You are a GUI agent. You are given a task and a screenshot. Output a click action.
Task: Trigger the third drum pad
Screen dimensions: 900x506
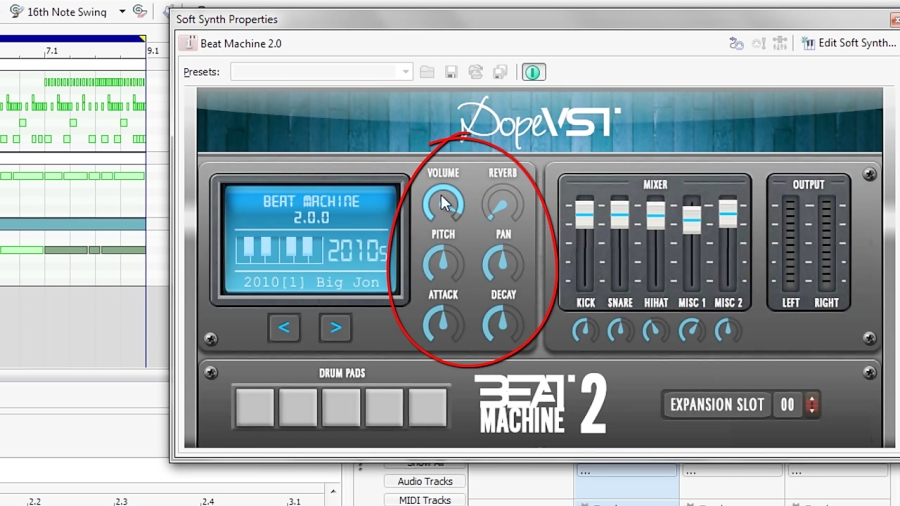pyautogui.click(x=341, y=407)
